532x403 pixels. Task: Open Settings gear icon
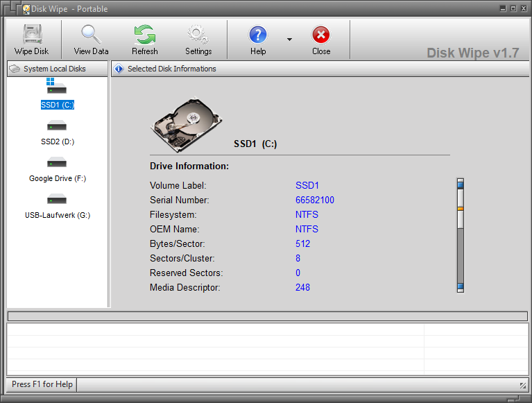pos(198,34)
